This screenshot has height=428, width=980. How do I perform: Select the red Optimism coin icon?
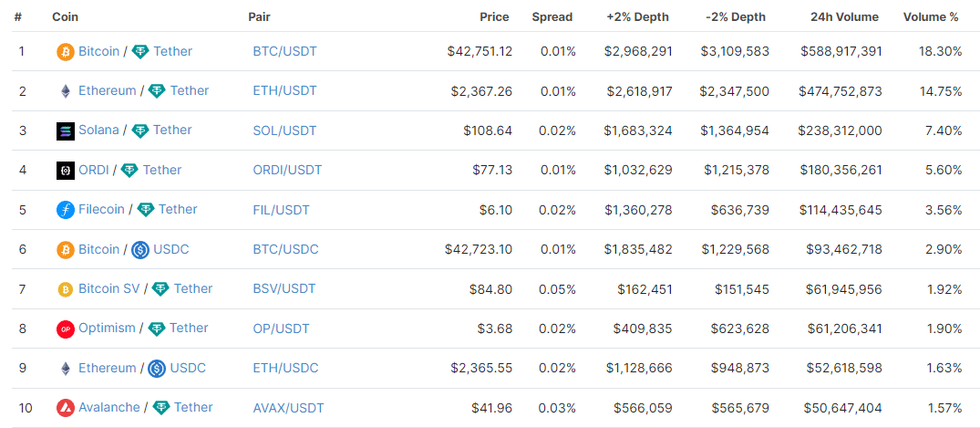pyautogui.click(x=65, y=329)
